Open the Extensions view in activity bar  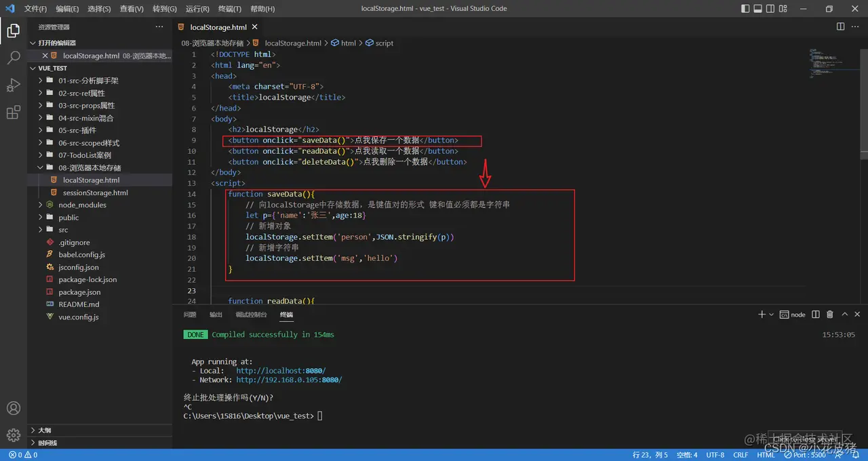(13, 113)
